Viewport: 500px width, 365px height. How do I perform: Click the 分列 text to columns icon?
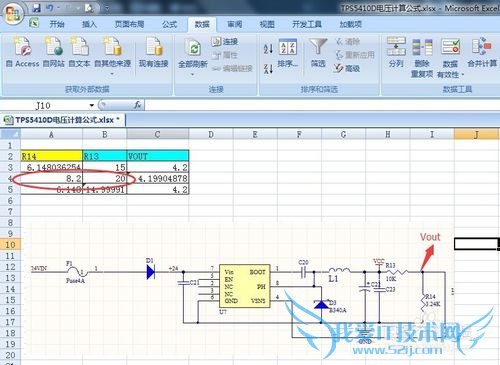click(x=396, y=52)
